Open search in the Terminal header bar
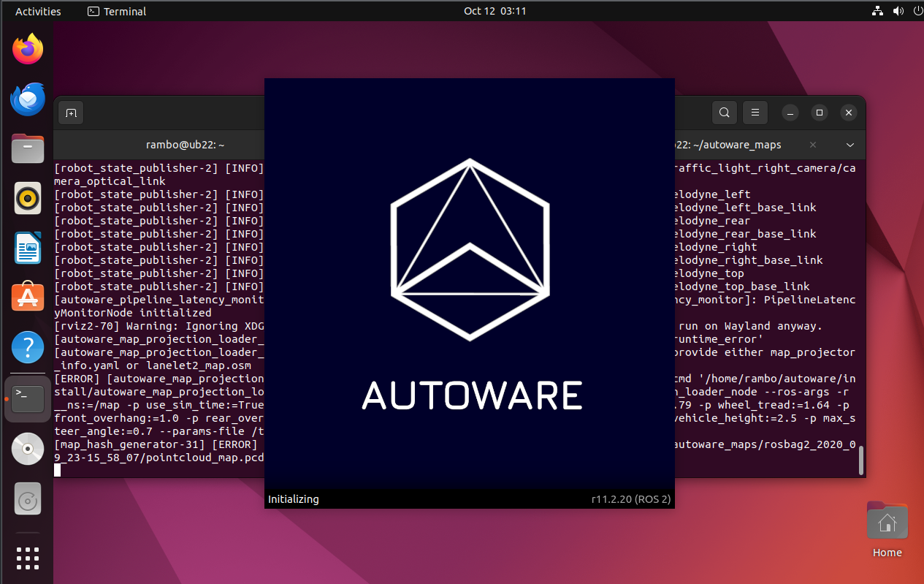924x584 pixels. pyautogui.click(x=724, y=113)
